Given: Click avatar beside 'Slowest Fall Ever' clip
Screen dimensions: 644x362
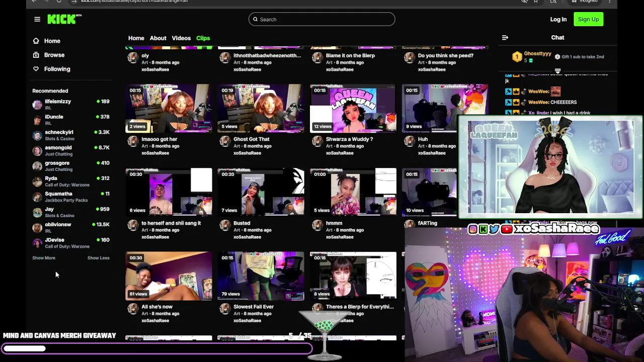Looking at the screenshot, I should coord(225,309).
